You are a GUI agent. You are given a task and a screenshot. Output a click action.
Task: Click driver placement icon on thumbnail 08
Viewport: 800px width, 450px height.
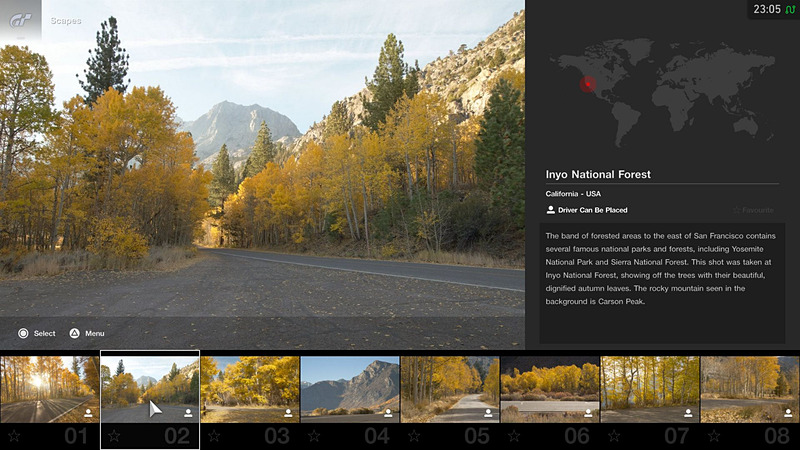(788, 413)
